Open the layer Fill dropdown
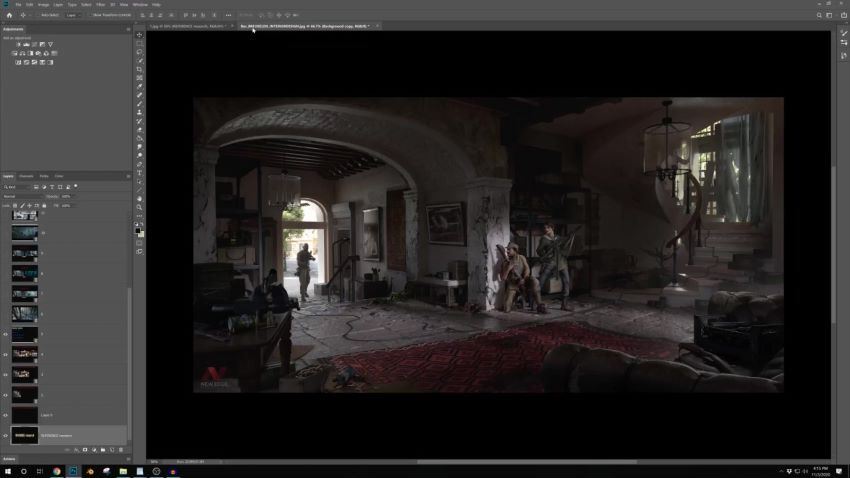Viewport: 850px width, 478px height. pos(67,205)
